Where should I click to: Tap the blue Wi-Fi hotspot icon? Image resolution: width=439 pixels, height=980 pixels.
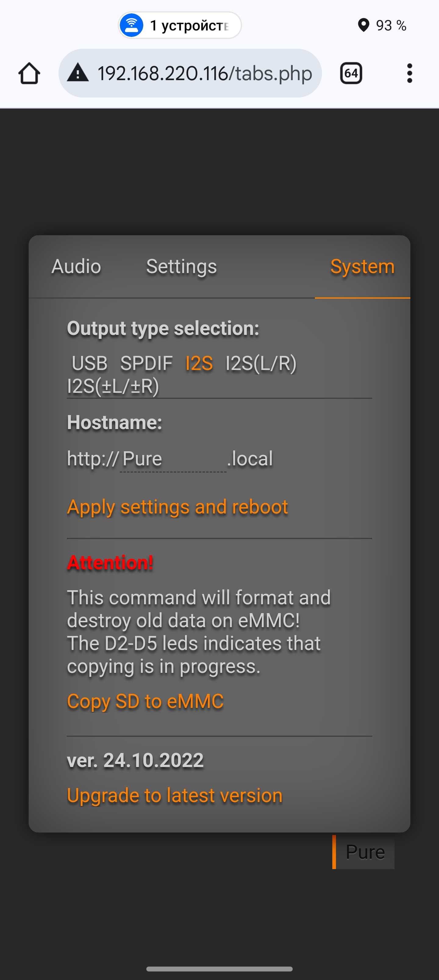pos(131,25)
